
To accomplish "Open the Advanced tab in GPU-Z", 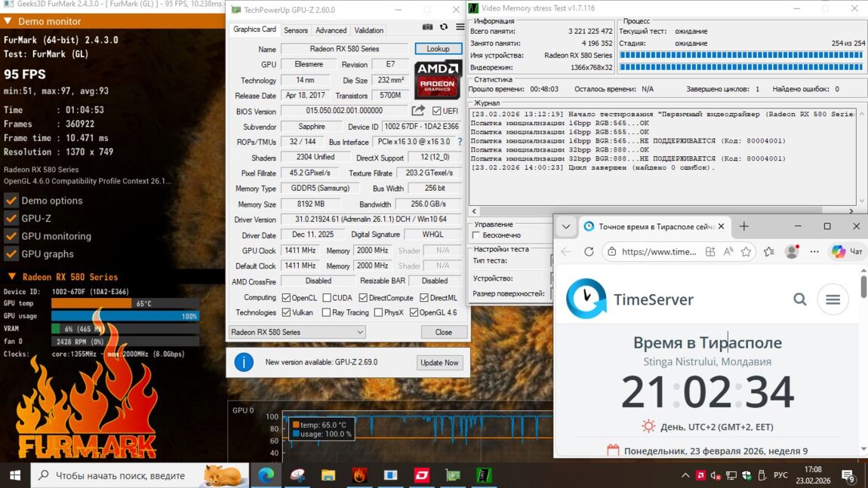I will (331, 30).
